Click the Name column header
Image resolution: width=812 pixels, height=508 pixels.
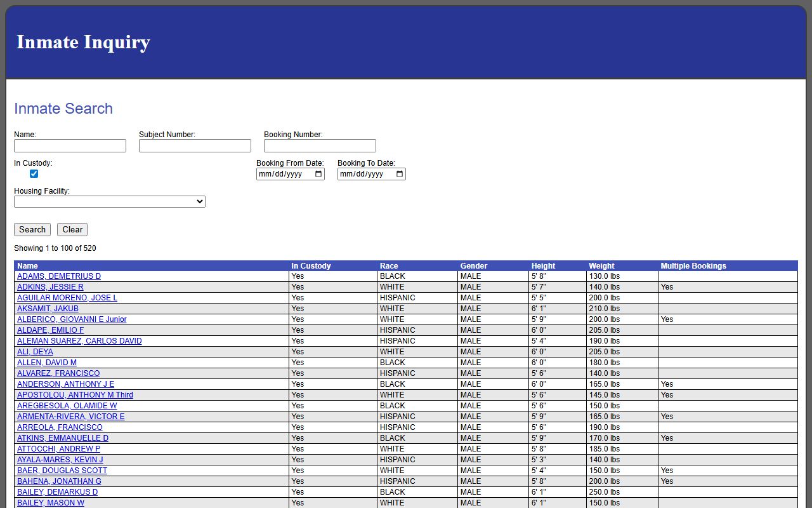(28, 266)
